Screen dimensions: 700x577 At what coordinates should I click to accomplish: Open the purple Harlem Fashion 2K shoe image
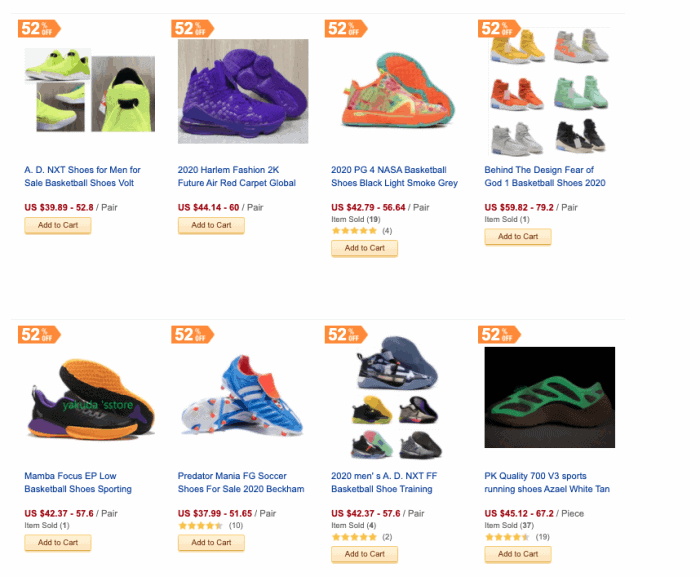(x=243, y=91)
